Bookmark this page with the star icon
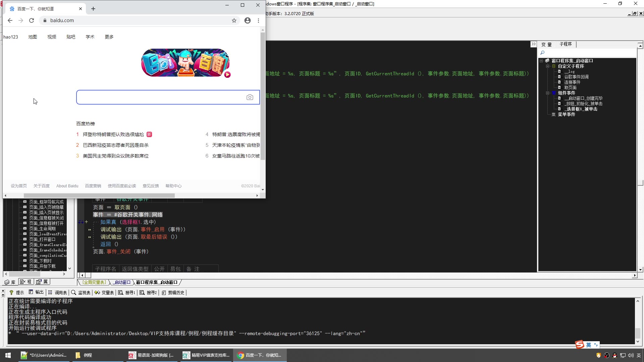644x362 pixels. [x=234, y=20]
